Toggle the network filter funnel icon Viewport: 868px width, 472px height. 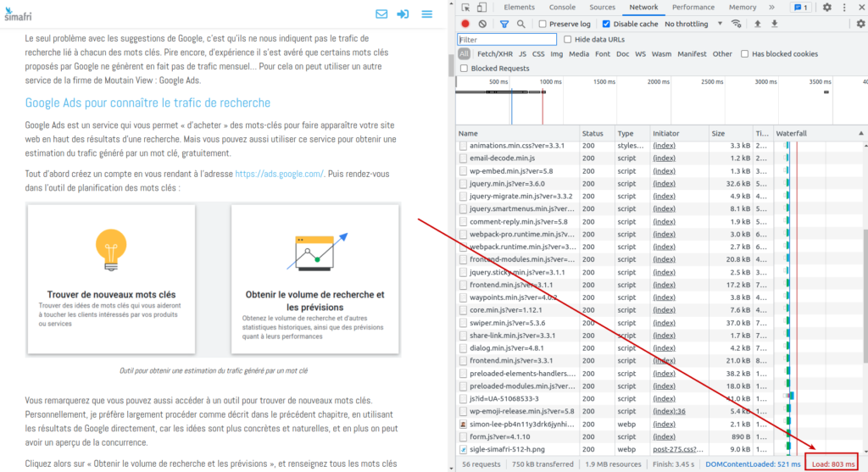click(x=504, y=24)
